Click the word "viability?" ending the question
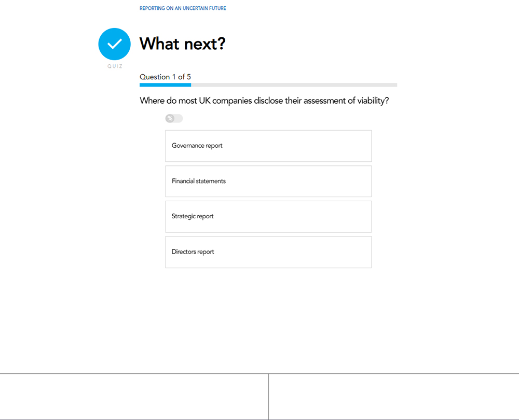Screen dimensions: 519x420 373,101
